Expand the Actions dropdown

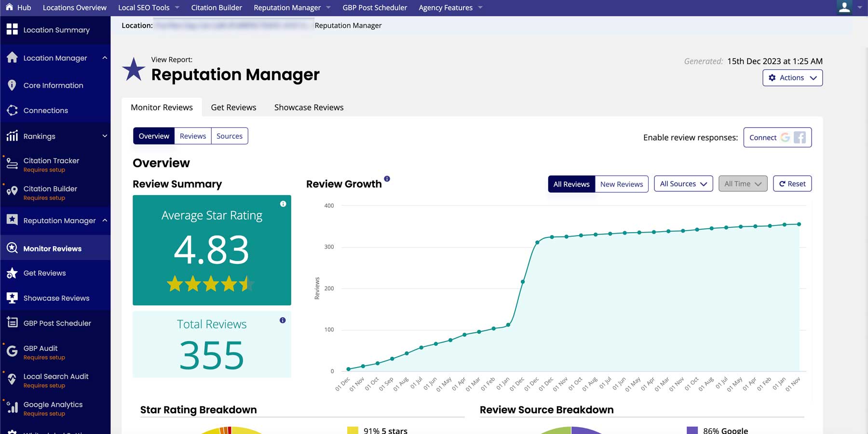pyautogui.click(x=792, y=78)
